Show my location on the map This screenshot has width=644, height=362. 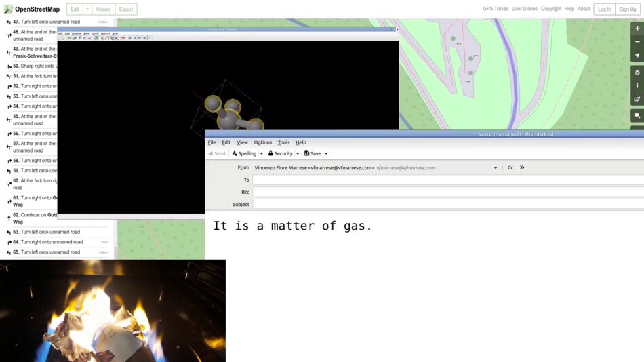point(637,55)
